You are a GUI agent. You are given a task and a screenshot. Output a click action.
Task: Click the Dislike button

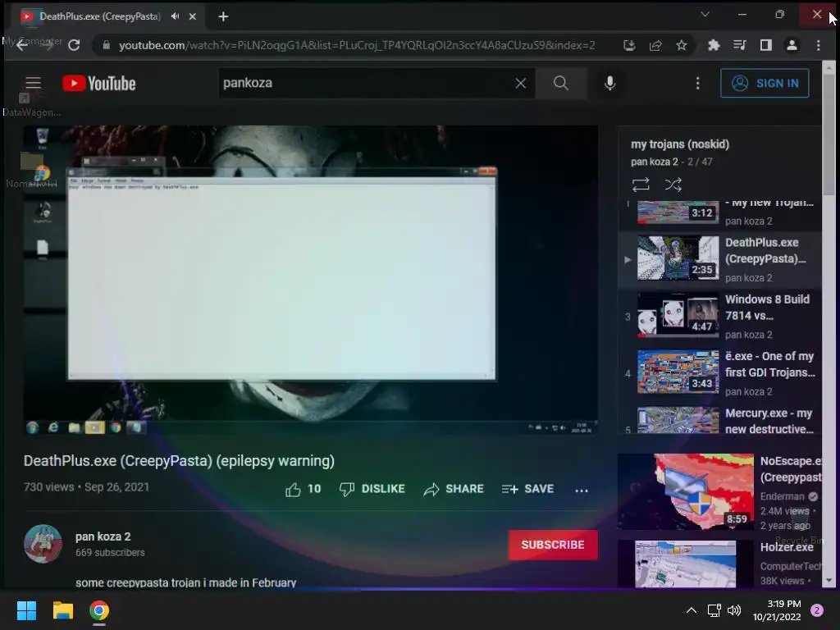pos(372,489)
